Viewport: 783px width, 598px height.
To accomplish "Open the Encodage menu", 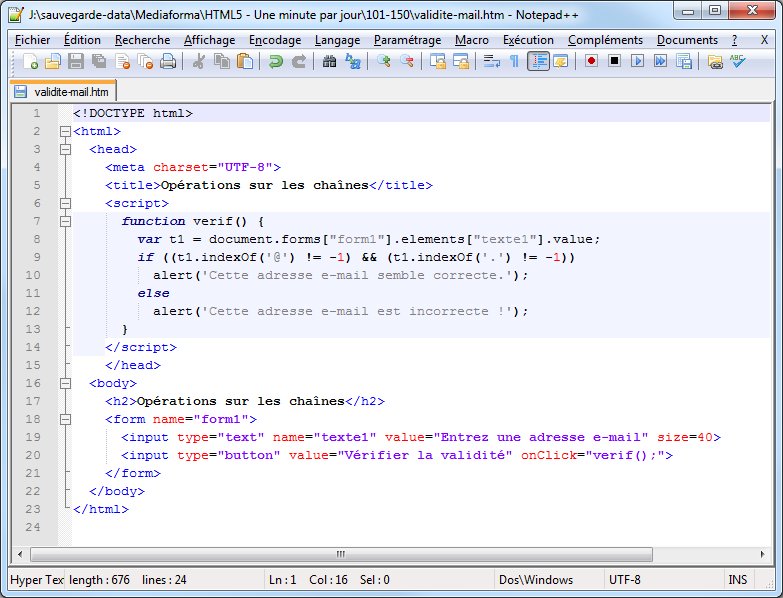I will coord(274,40).
